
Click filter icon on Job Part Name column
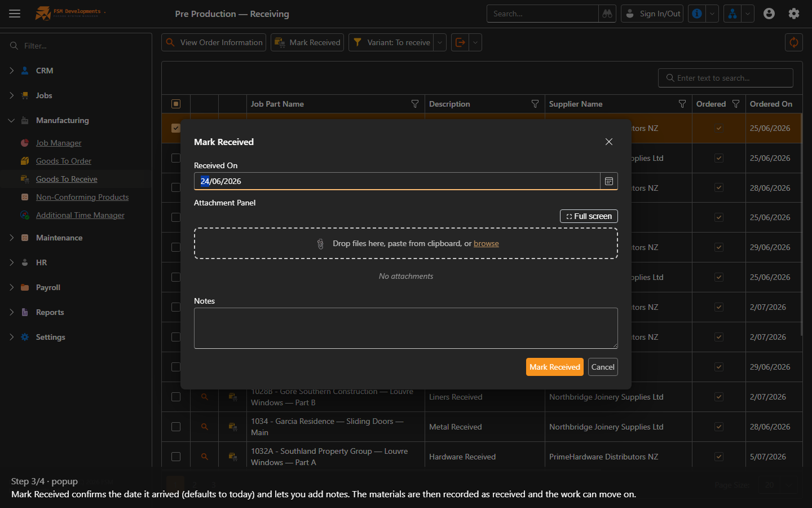pyautogui.click(x=415, y=104)
